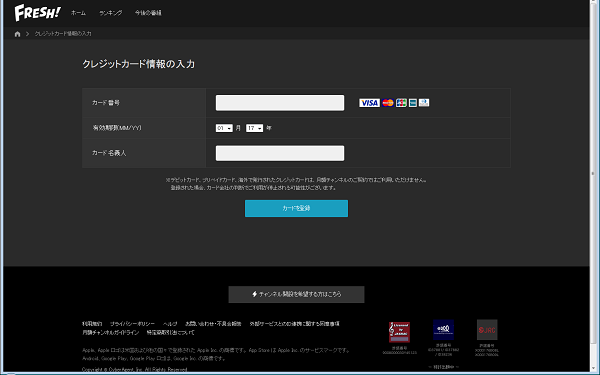Open the ランキング nav item
600x375 pixels.
(111, 13)
